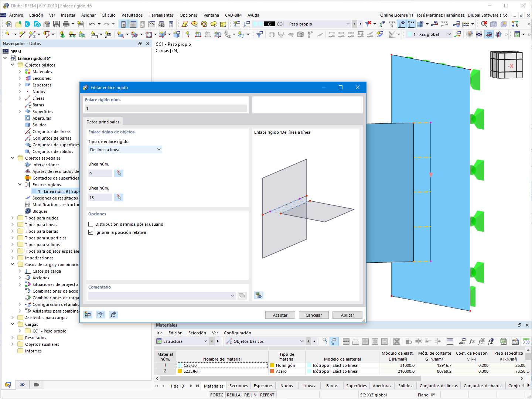Click Aplicar button
The height and width of the screenshot is (399, 532).
347,315
